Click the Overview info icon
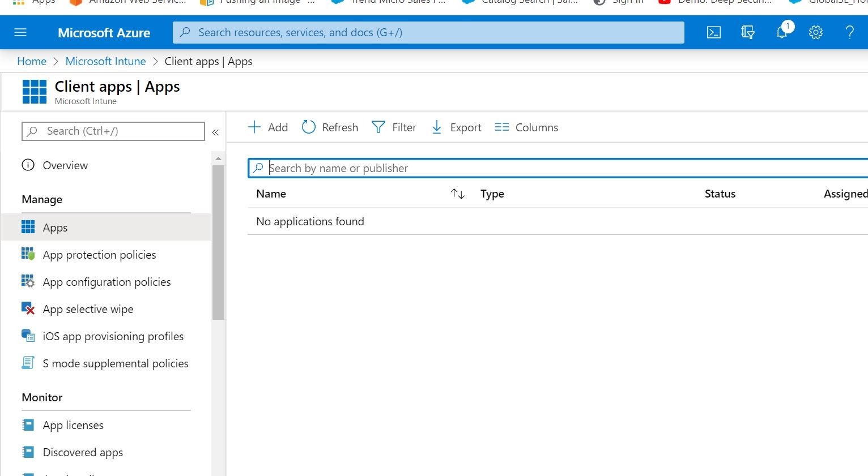This screenshot has height=476, width=868. coord(28,165)
